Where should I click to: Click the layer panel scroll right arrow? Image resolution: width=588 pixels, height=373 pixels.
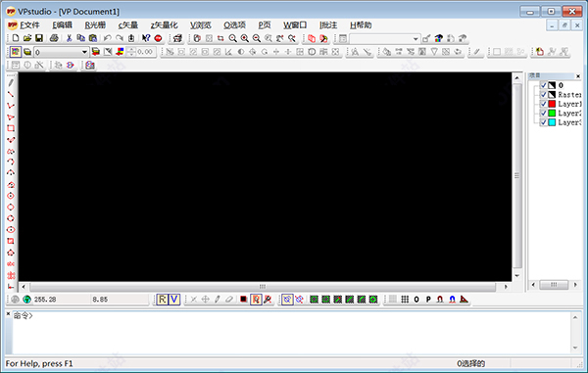click(575, 285)
